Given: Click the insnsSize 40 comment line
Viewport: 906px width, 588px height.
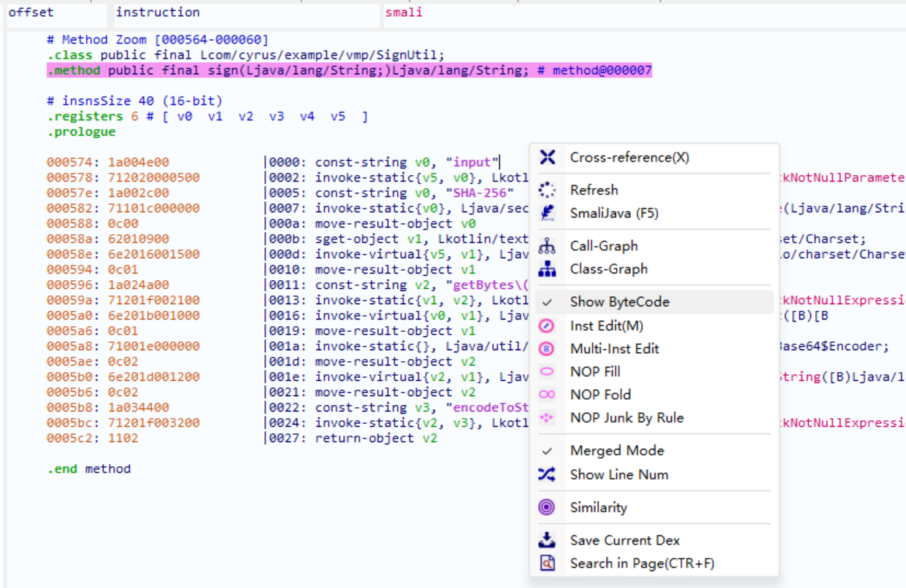Looking at the screenshot, I should coord(134,101).
